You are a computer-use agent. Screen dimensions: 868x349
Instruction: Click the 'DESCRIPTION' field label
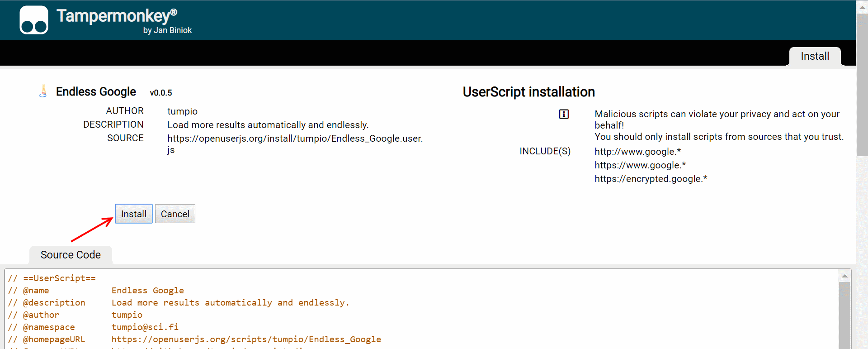(x=113, y=124)
